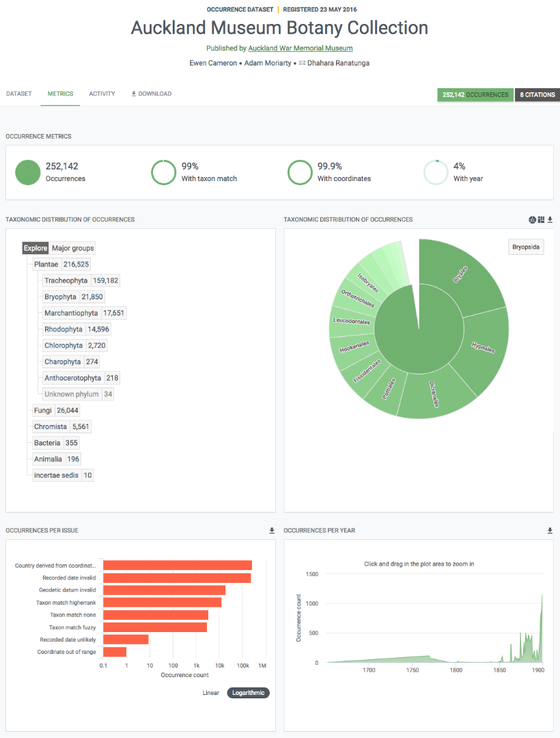Open the Activity tab
Image resolution: width=560 pixels, height=738 pixels.
(102, 94)
